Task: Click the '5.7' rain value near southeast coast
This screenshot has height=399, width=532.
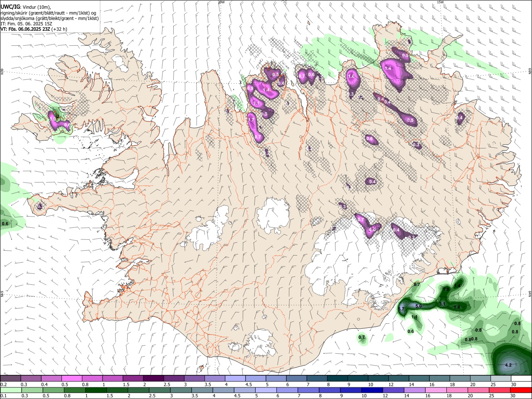Action: tap(401, 309)
